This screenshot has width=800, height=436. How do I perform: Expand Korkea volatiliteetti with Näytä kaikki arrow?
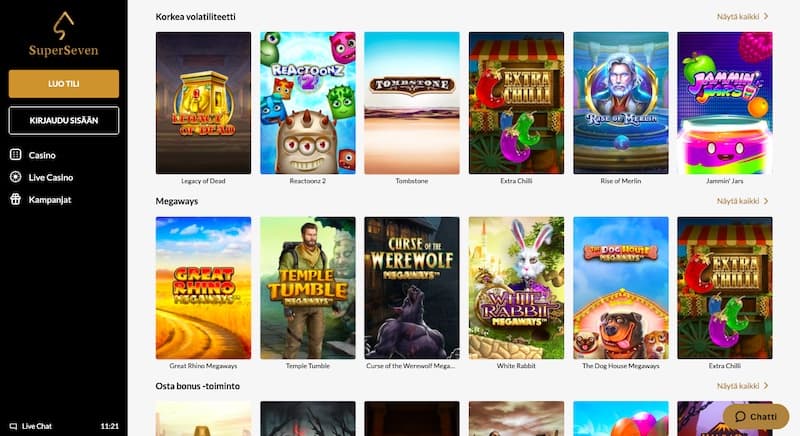coord(742,16)
